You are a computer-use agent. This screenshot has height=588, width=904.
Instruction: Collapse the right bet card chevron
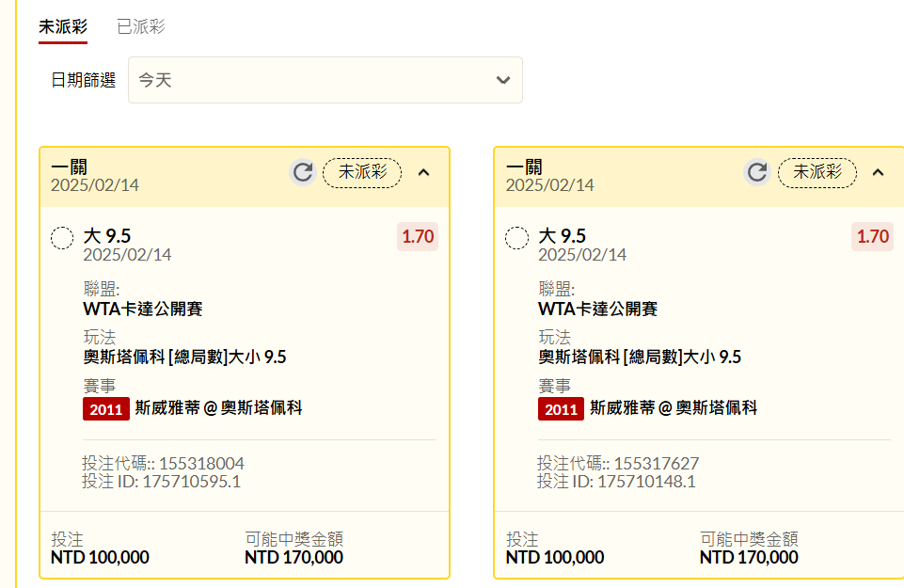(878, 172)
